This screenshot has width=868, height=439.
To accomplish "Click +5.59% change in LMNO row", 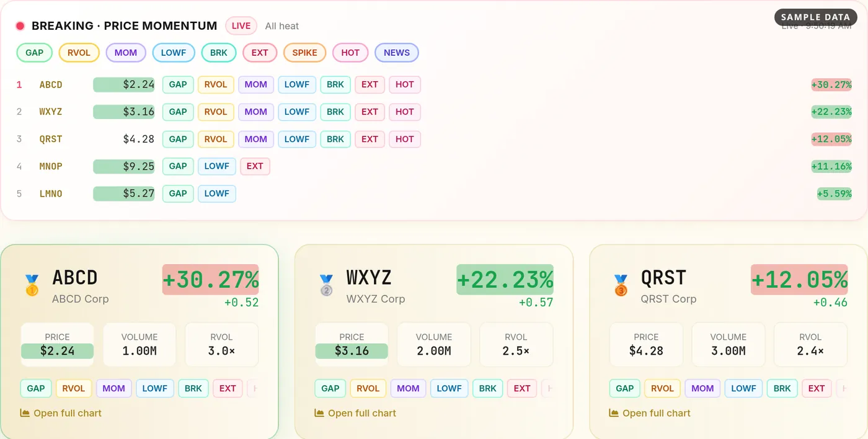I will coord(835,194).
